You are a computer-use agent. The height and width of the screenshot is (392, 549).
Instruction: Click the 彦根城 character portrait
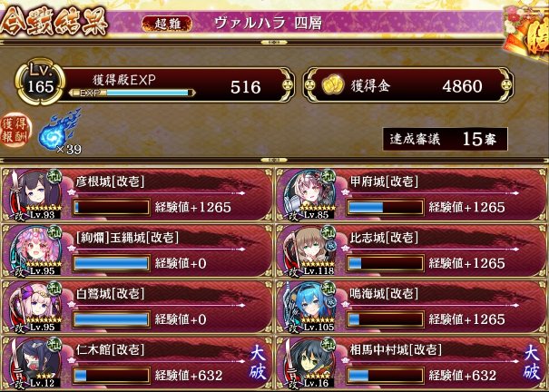pos(34,194)
